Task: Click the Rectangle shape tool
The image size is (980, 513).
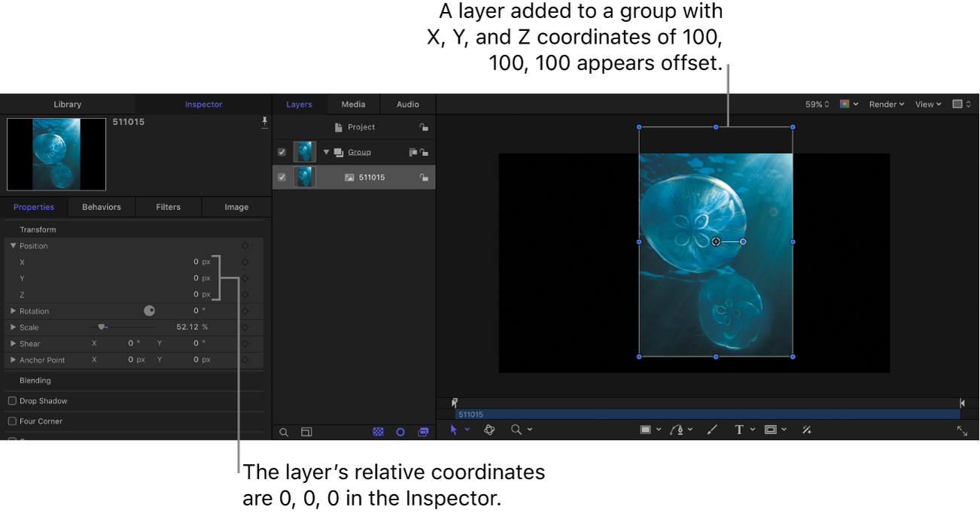Action: 645,430
